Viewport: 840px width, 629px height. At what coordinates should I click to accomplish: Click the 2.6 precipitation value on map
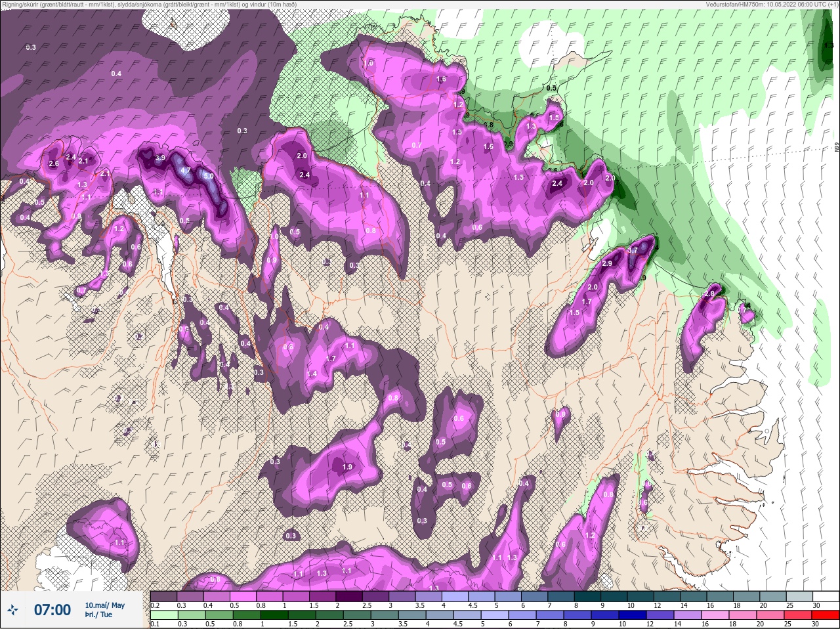[x=54, y=163]
